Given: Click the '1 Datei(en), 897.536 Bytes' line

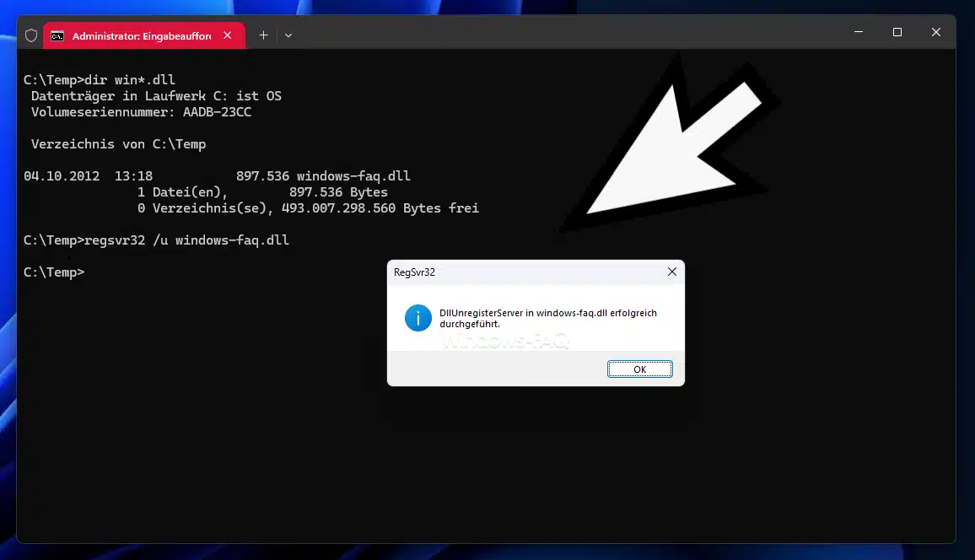Looking at the screenshot, I should click(262, 192).
